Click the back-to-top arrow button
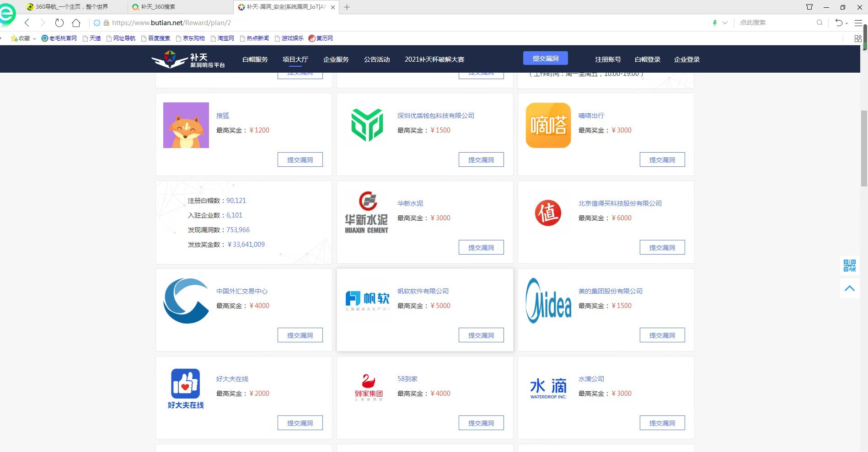Image resolution: width=868 pixels, height=452 pixels. 850,288
